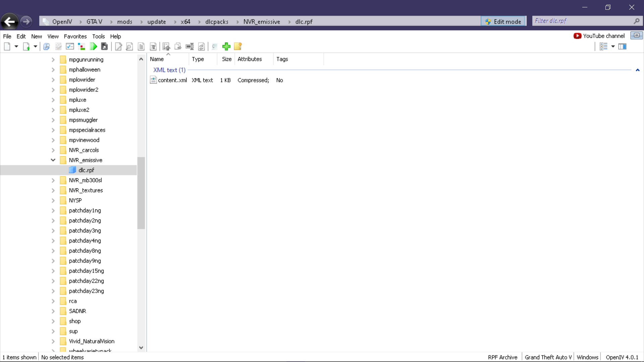Screen dimensions: 644x362
Task: Expand the NVR_textures folder
Action: (53, 190)
